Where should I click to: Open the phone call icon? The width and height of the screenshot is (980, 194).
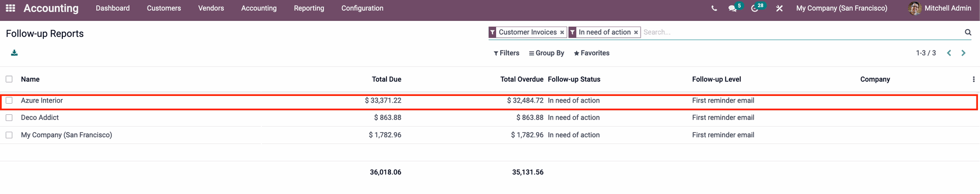714,8
